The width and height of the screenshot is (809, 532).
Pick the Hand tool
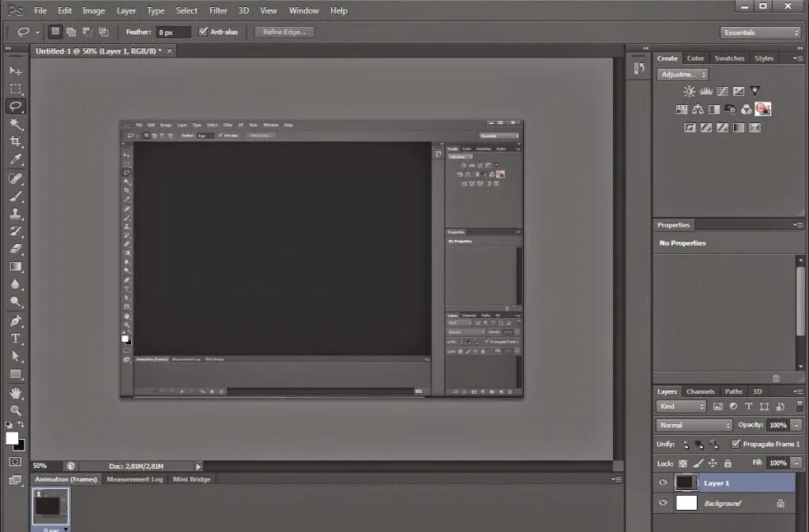(15, 392)
